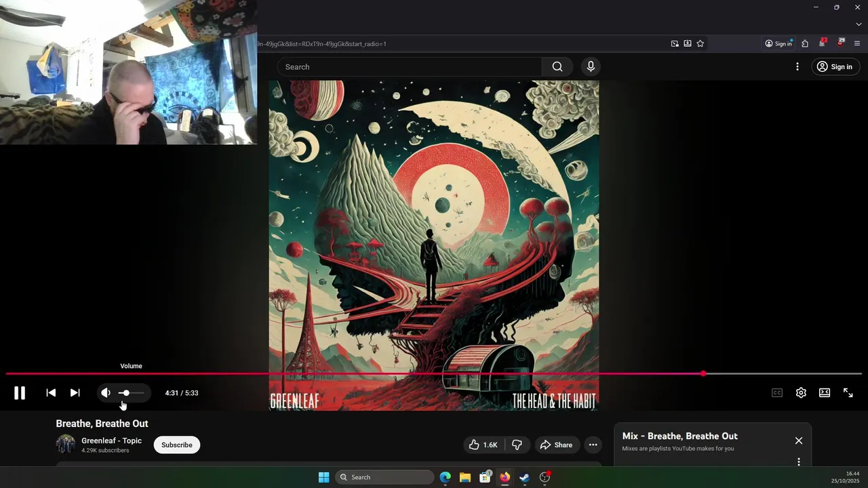Open the Windows Start menu
Image resolution: width=868 pixels, height=488 pixels.
(324, 477)
